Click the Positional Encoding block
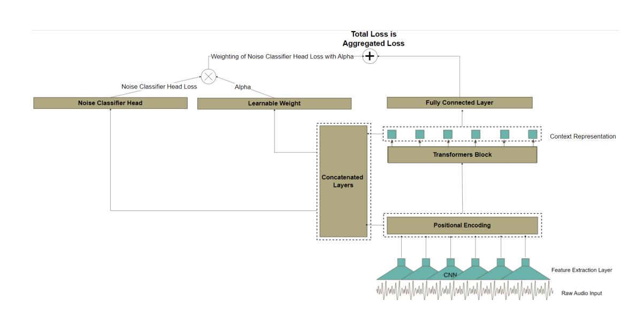The width and height of the screenshot is (644, 317). (462, 225)
